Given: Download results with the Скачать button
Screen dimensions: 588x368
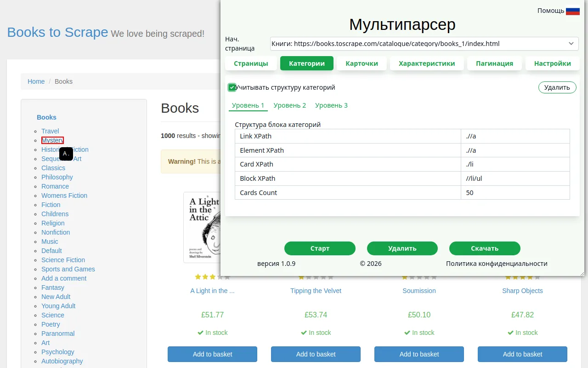Looking at the screenshot, I should pyautogui.click(x=485, y=248).
